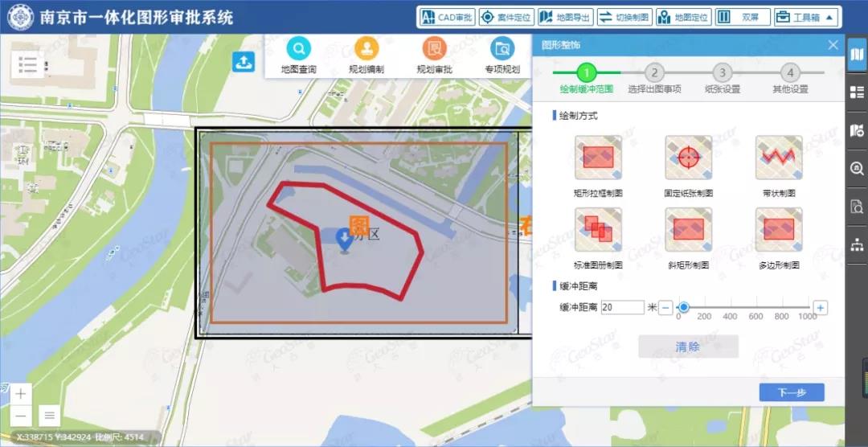Viewport: 868px width, 447px height.
Task: Select 矩形拉框制图 drawing mode icon
Action: [x=598, y=158]
